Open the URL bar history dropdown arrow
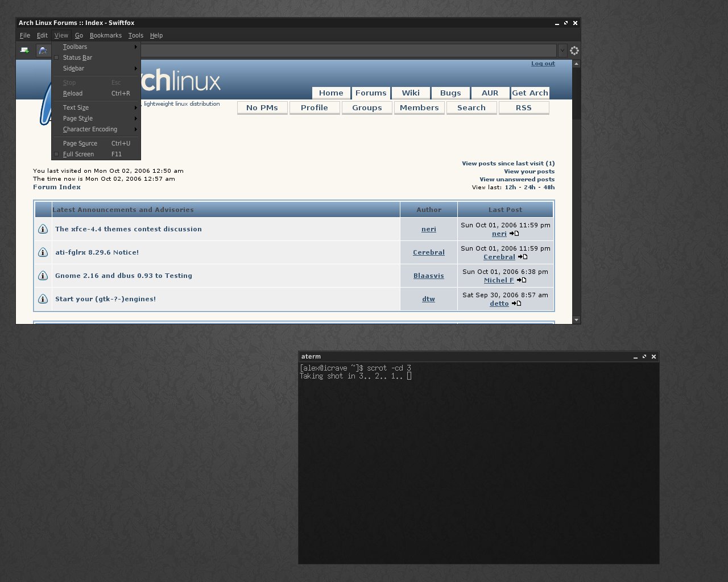 click(x=562, y=51)
